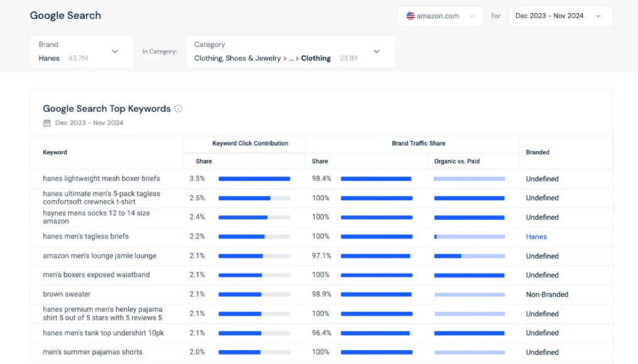Click the 2.0% click contribution value
Image resolution: width=638 pixels, height=364 pixels.
tap(197, 352)
